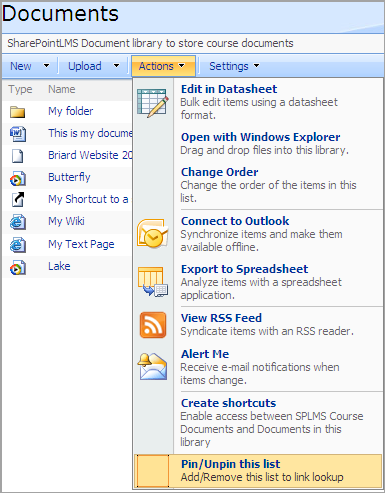Expand the New dropdown arrow
The image size is (386, 494).
tap(46, 66)
